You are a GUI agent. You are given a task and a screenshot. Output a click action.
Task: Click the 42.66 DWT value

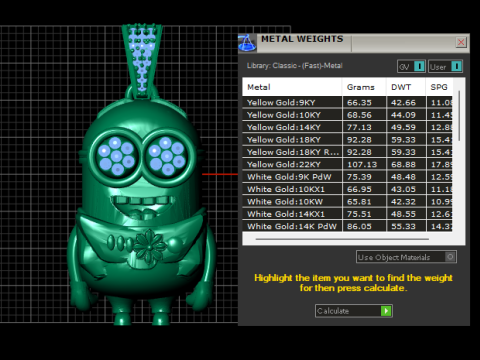403,103
